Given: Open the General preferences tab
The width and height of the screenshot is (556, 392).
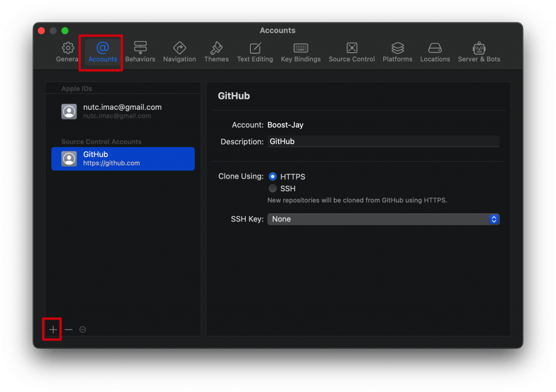Looking at the screenshot, I should 67,52.
